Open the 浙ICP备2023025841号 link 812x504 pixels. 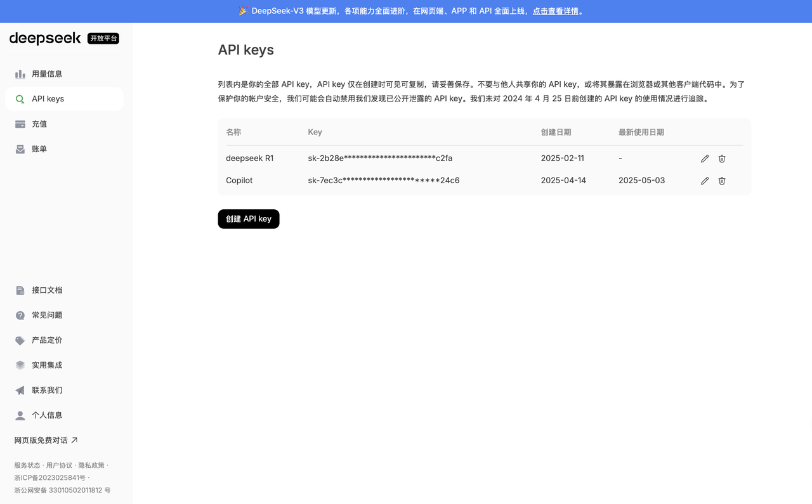point(50,477)
